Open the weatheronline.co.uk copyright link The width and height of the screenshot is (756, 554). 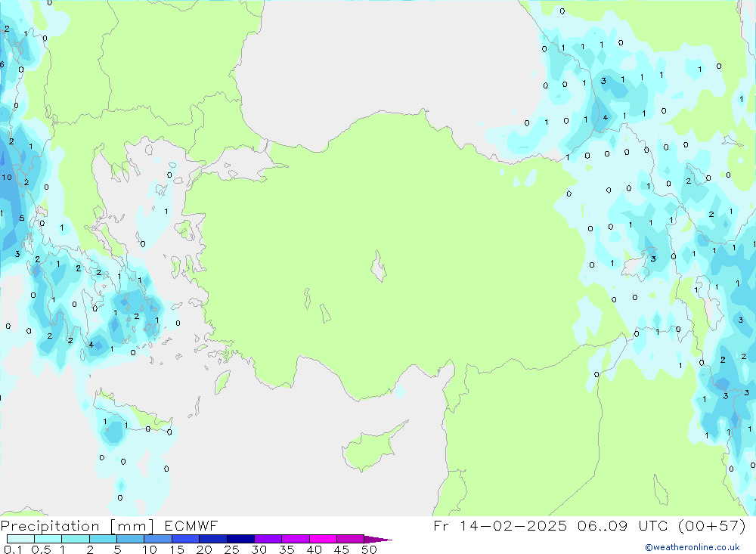[x=692, y=547]
